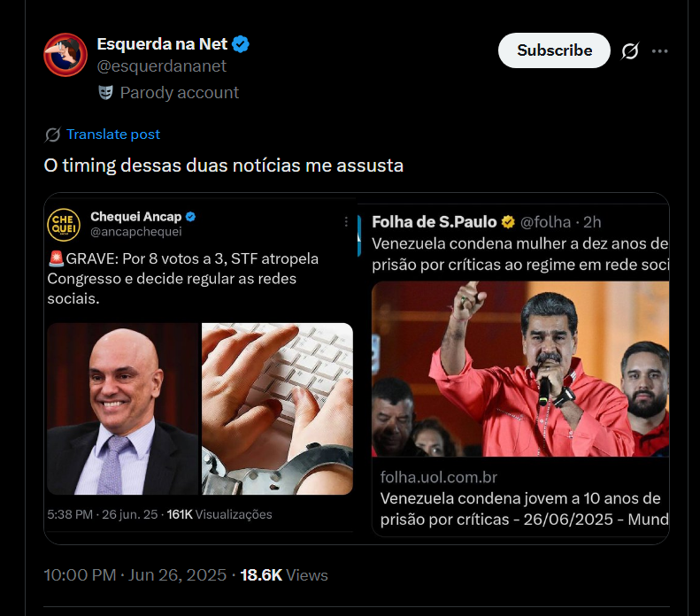This screenshot has width=700, height=616.
Task: Open the folha.uol.com.br link card
Action: [x=520, y=497]
